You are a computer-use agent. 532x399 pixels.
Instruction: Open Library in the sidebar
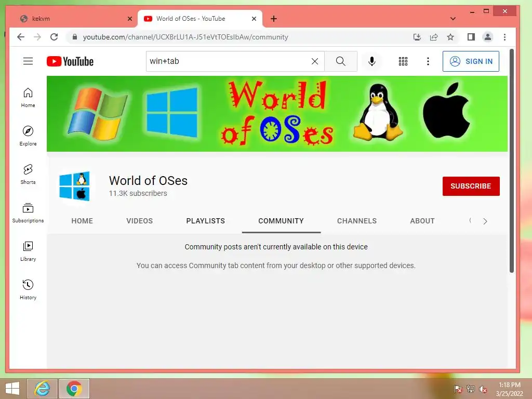pyautogui.click(x=28, y=251)
